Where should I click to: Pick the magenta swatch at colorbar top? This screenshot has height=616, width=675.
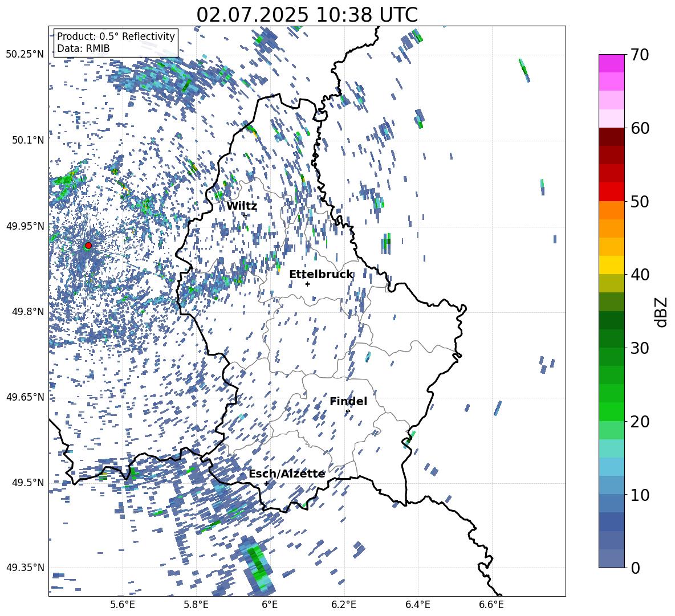(x=612, y=63)
